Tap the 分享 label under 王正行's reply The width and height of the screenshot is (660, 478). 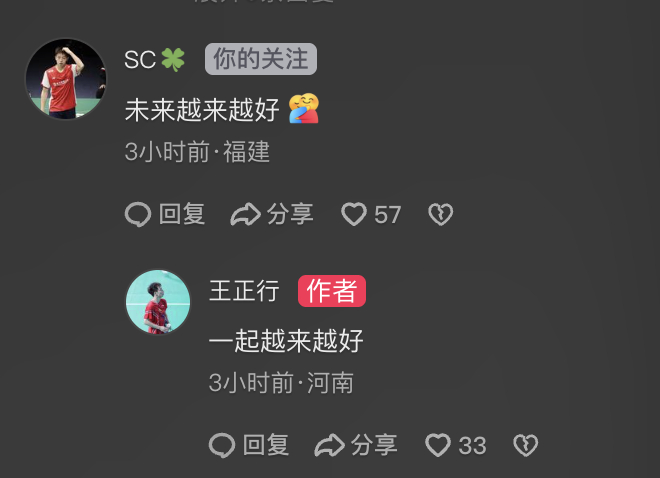(x=374, y=445)
